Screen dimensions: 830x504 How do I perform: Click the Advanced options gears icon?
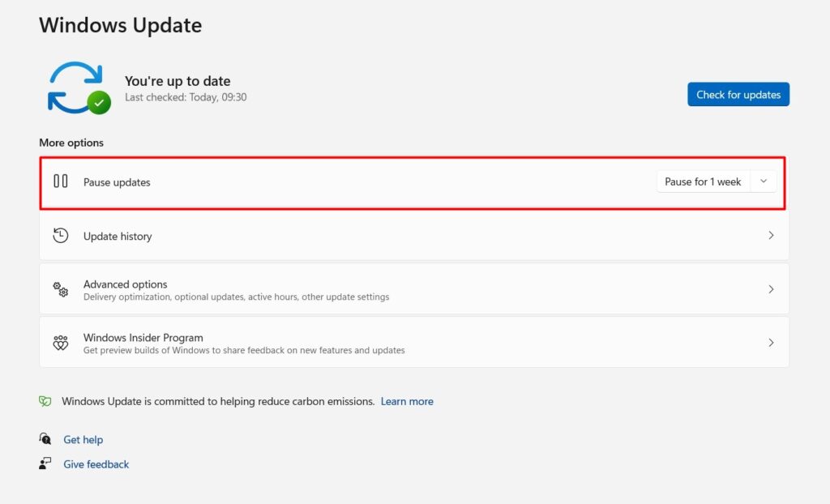(x=60, y=289)
